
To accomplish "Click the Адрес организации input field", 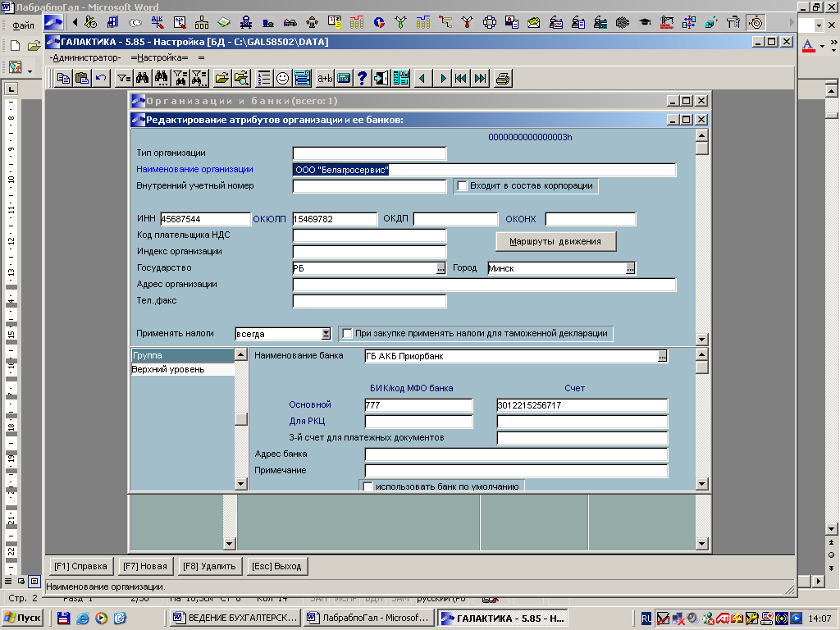I will coord(484,285).
